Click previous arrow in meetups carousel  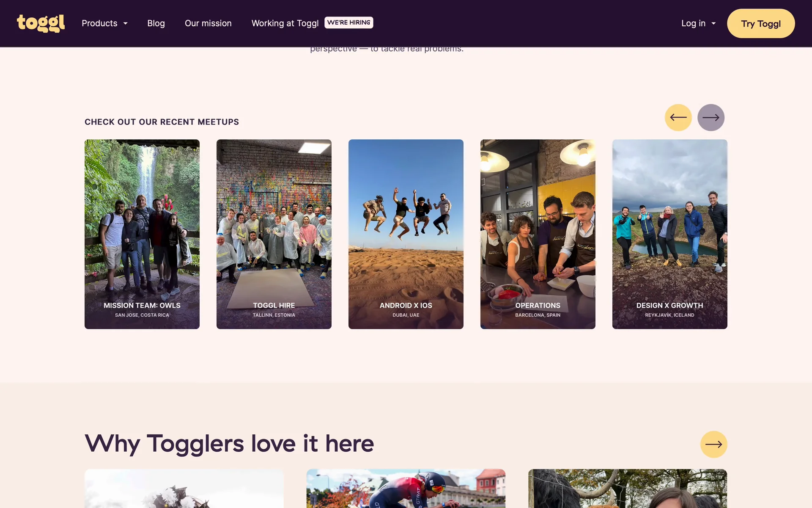coord(678,118)
